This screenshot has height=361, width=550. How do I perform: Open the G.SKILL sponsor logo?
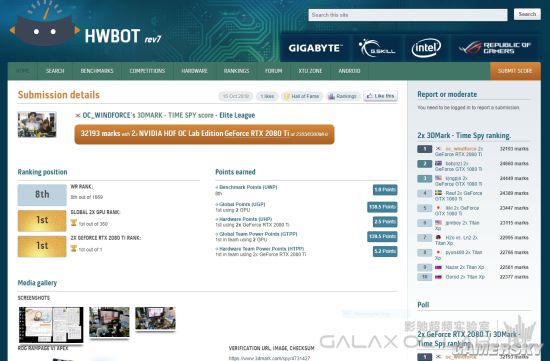tap(377, 48)
